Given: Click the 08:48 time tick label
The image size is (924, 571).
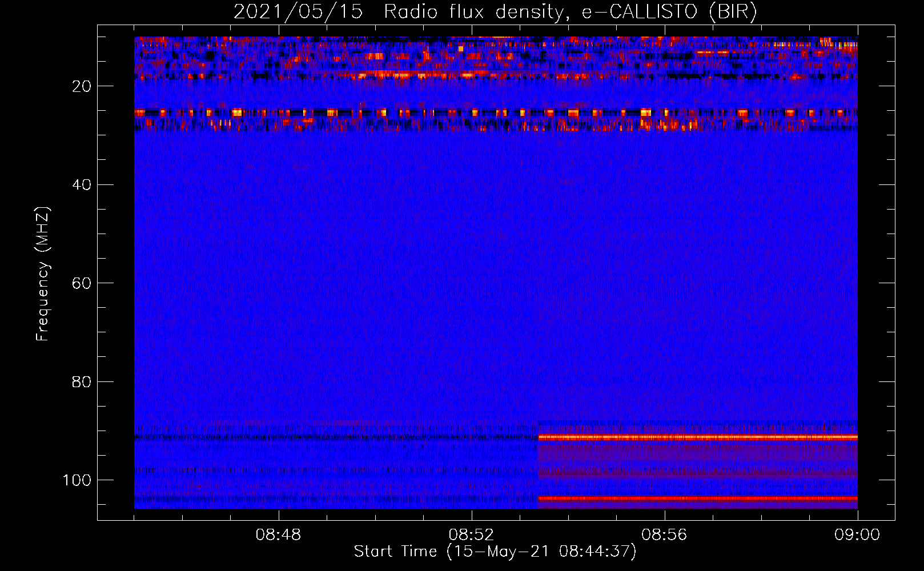Looking at the screenshot, I should pos(278,535).
